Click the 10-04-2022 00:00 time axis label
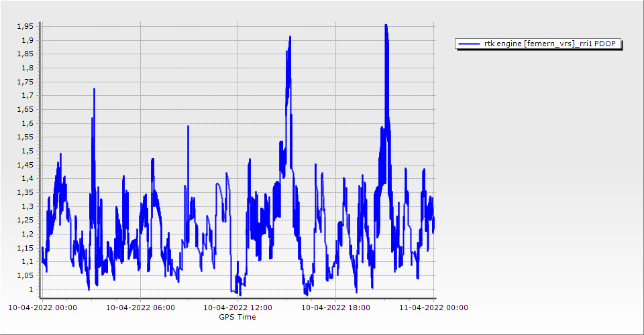This screenshot has height=335, width=644. click(42, 308)
